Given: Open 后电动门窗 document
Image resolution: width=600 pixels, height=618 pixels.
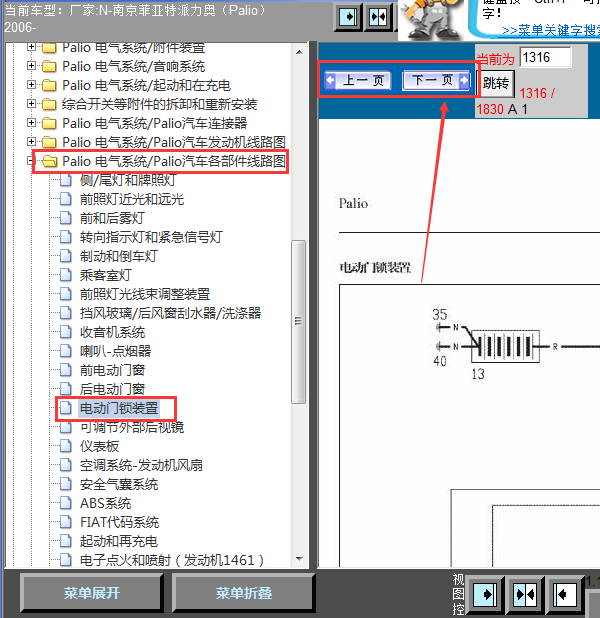Looking at the screenshot, I should [112, 389].
